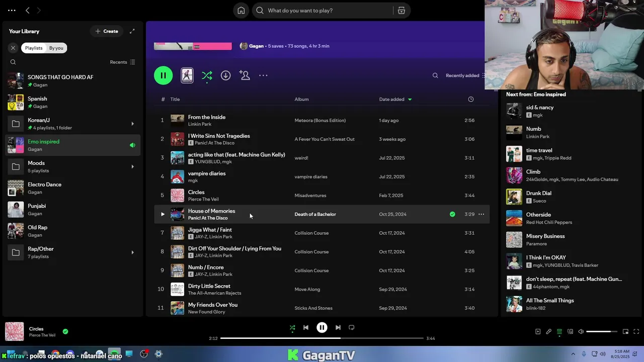Screen dimensions: 644x362
Task: Invite collaborators to this playlist
Action: [245, 75]
